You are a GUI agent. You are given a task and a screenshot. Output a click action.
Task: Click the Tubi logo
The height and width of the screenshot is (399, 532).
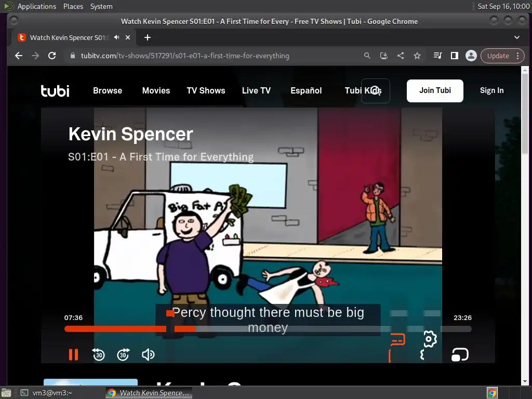[x=55, y=90]
